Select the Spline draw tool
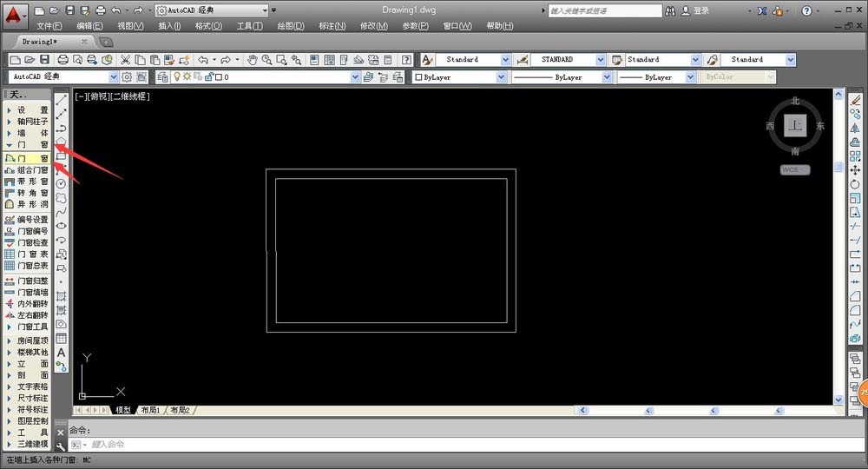 pyautogui.click(x=62, y=212)
